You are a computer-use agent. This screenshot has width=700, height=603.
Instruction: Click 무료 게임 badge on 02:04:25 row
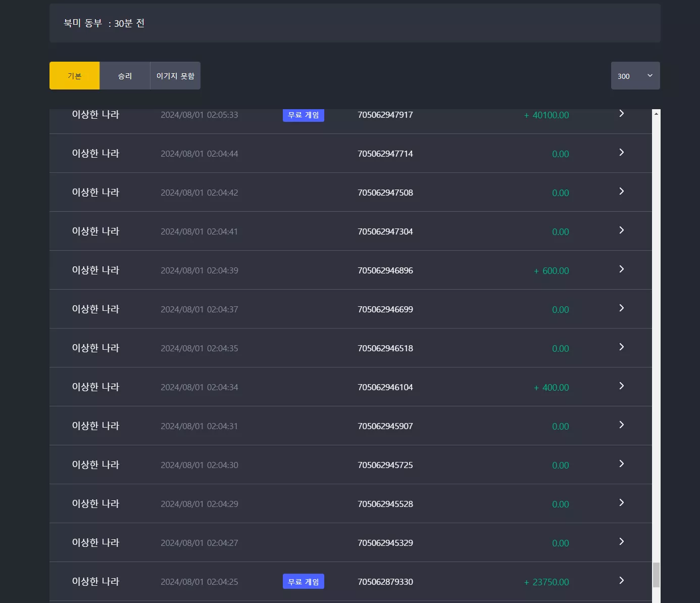pyautogui.click(x=304, y=581)
